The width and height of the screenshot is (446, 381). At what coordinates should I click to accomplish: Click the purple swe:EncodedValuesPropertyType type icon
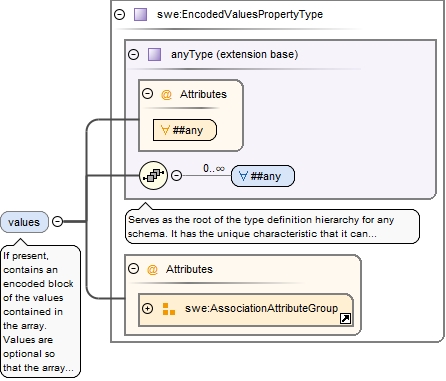140,15
